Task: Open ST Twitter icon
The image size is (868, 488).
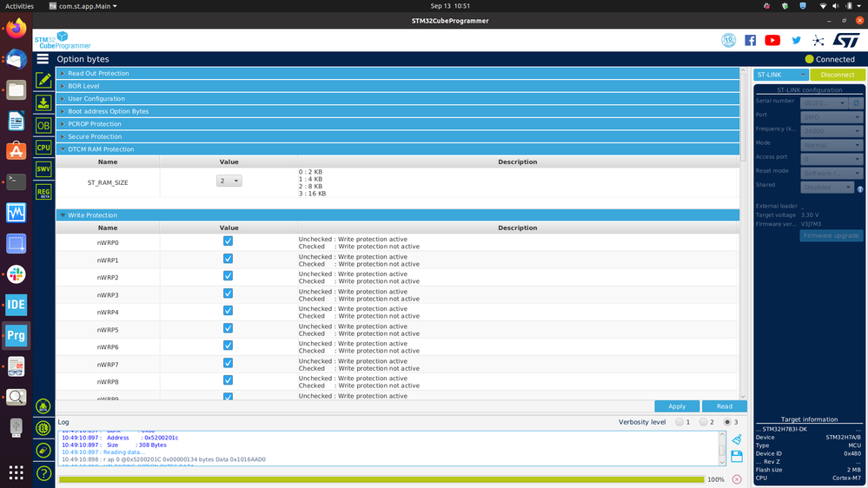Action: tap(796, 41)
